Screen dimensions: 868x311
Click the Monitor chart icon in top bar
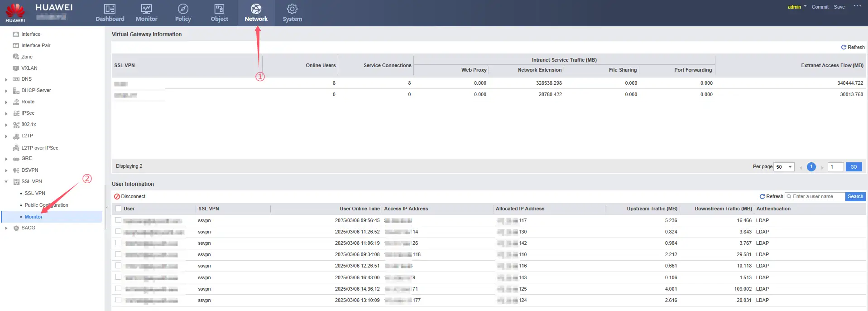point(146,9)
